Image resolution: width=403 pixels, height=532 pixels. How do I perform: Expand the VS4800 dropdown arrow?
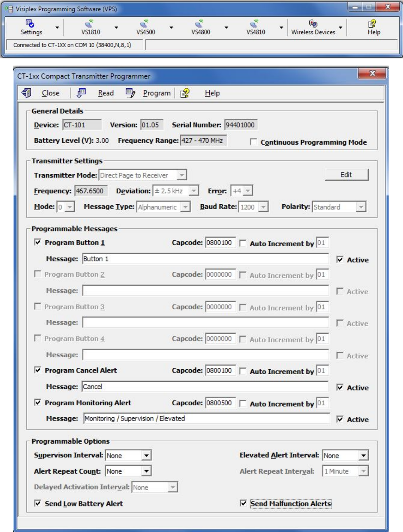coord(226,28)
